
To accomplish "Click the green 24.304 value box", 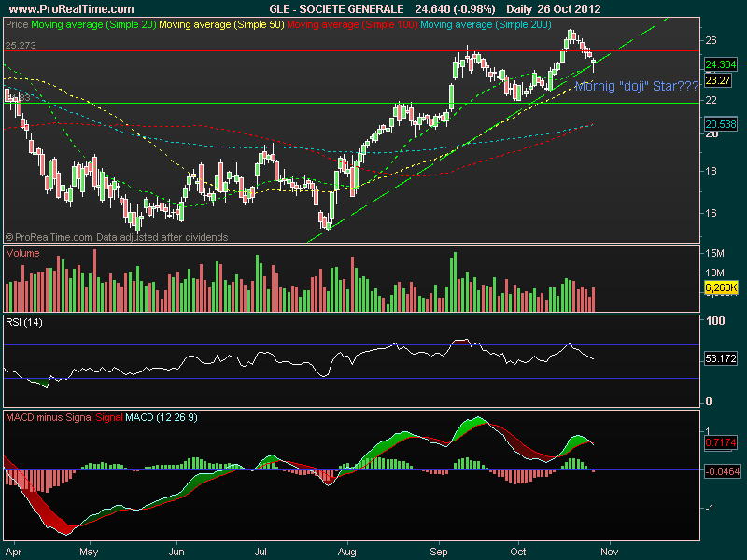I will point(720,64).
